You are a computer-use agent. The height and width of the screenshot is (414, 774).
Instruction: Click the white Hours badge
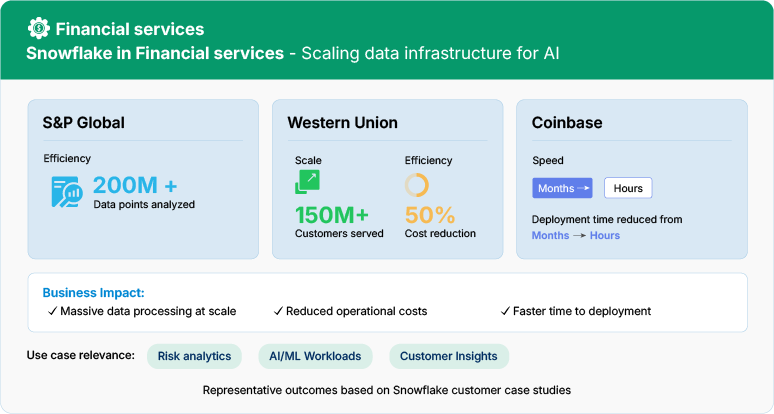(x=628, y=188)
